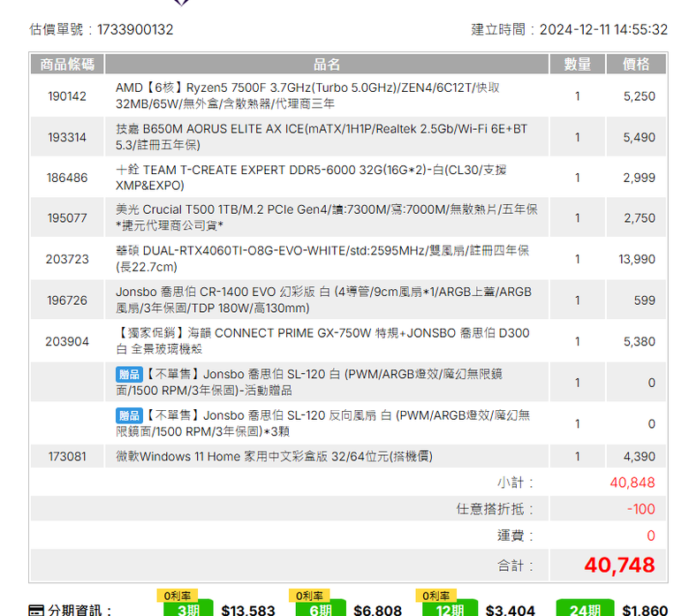Screen dimensions: 689x616
Task: Click the 任意搭折抵 label
Action: click(495, 509)
